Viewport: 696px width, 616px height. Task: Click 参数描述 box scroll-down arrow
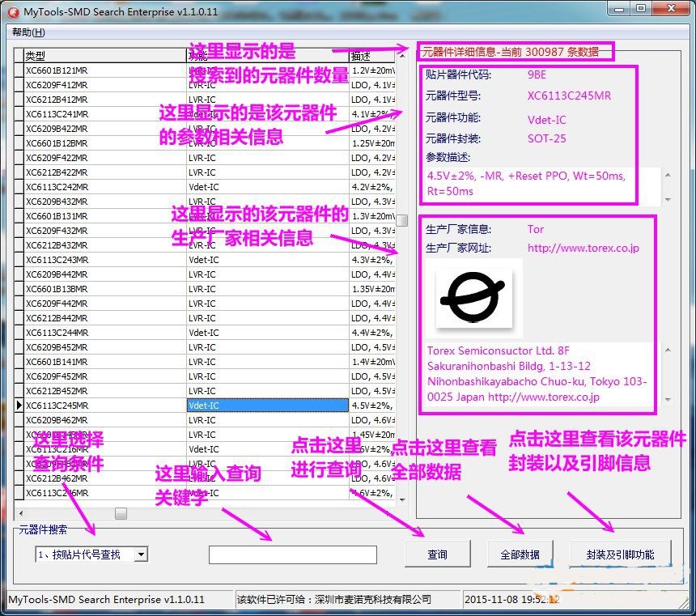pyautogui.click(x=668, y=200)
